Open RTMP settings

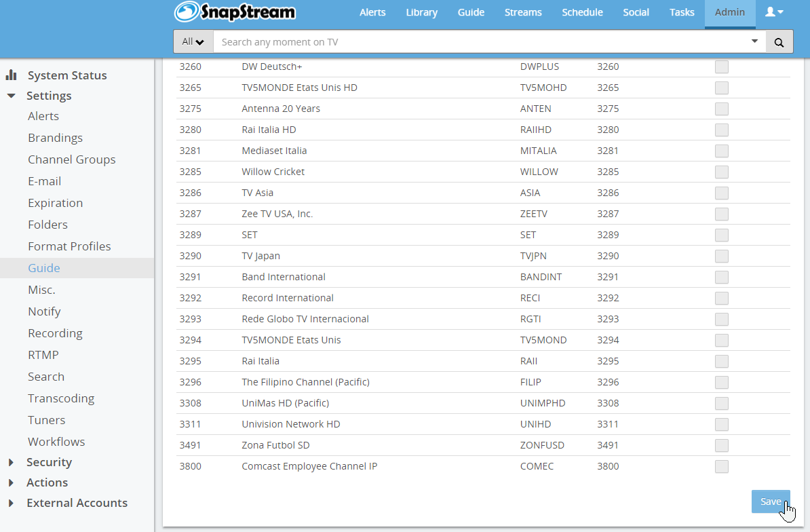pyautogui.click(x=43, y=355)
